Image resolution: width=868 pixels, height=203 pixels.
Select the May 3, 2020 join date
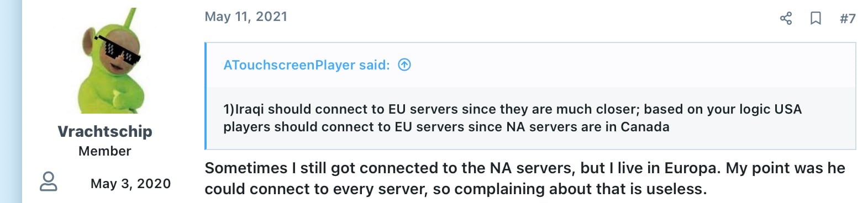coord(131,184)
